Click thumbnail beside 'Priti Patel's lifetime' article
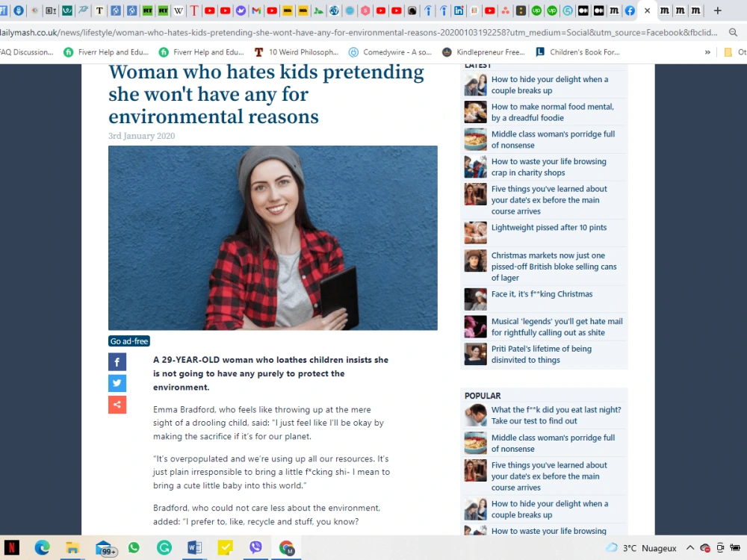Image resolution: width=747 pixels, height=560 pixels. (x=475, y=354)
